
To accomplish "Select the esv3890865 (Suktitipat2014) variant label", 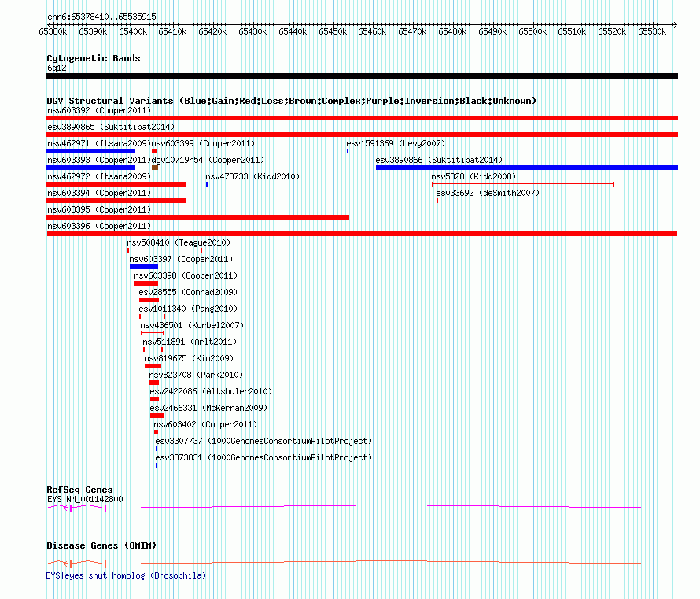I will click(x=111, y=127).
